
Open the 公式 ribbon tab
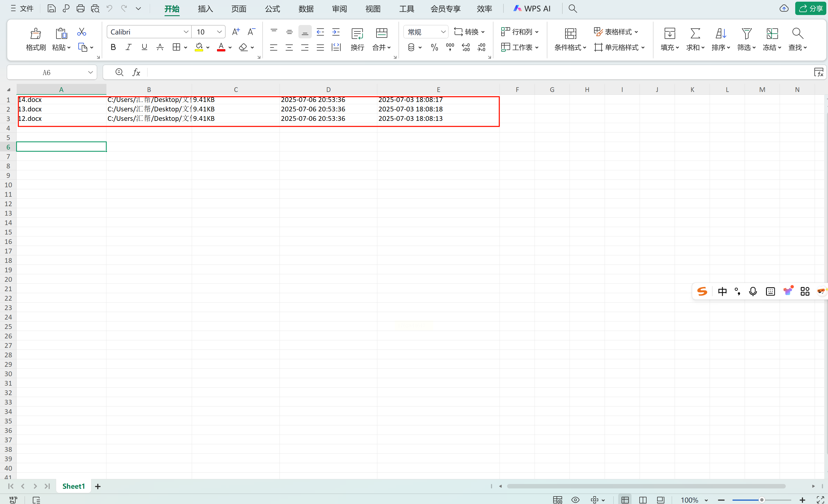[x=272, y=9]
